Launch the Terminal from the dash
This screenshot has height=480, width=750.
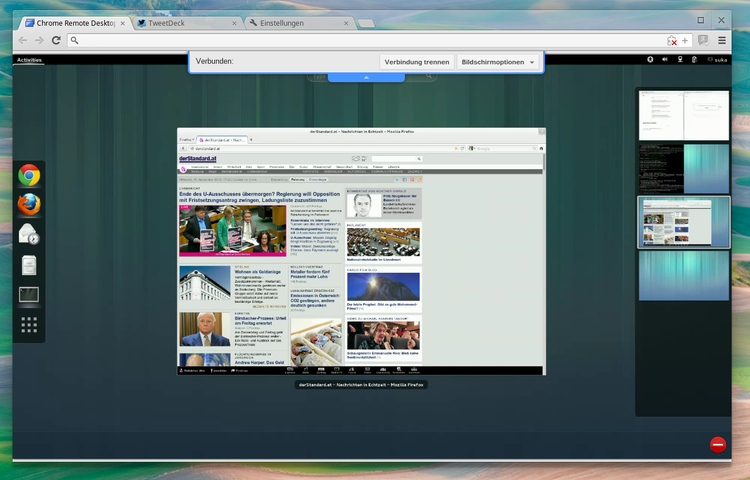(x=29, y=295)
